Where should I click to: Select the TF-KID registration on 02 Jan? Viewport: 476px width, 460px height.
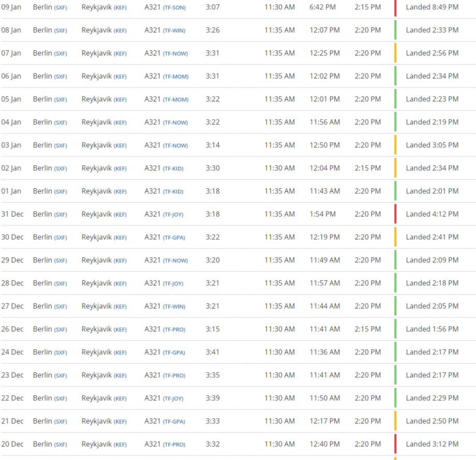tap(173, 168)
